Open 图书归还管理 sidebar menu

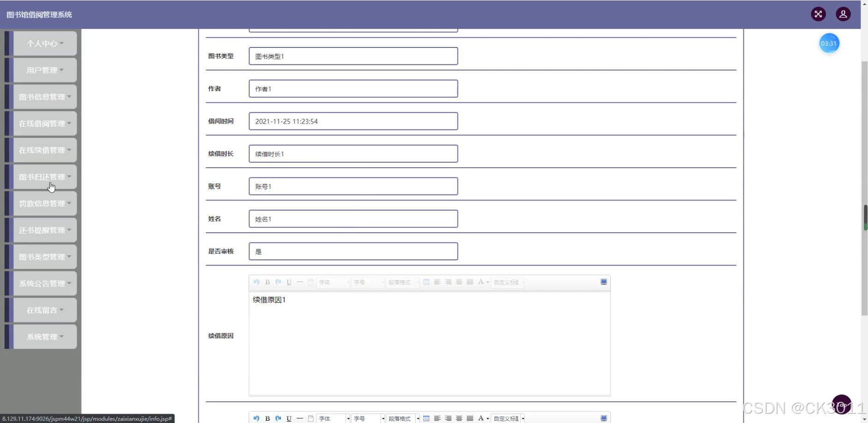tap(45, 177)
